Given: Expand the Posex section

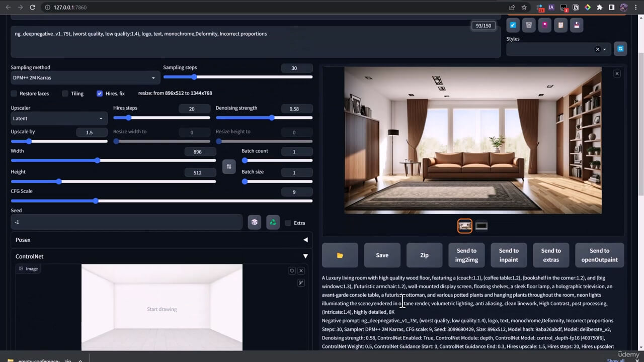Looking at the screenshot, I should 162,240.
